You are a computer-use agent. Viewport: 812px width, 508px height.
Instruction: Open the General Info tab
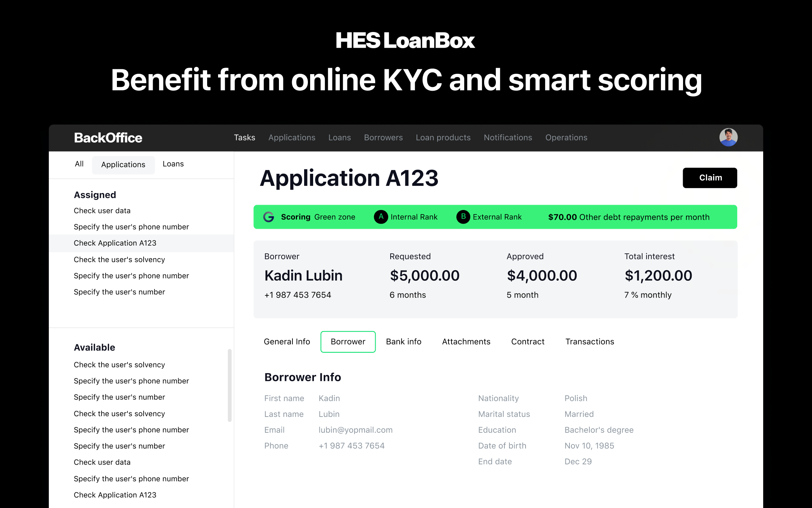tap(287, 342)
